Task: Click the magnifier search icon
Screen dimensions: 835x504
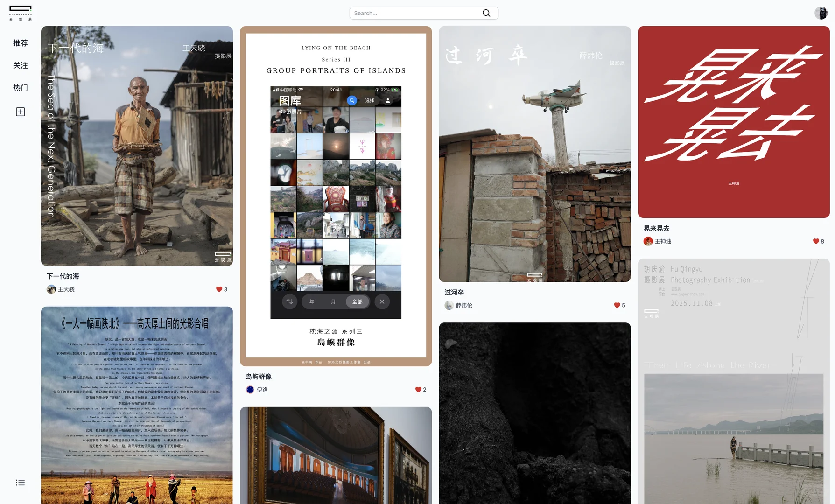Action: click(x=486, y=13)
